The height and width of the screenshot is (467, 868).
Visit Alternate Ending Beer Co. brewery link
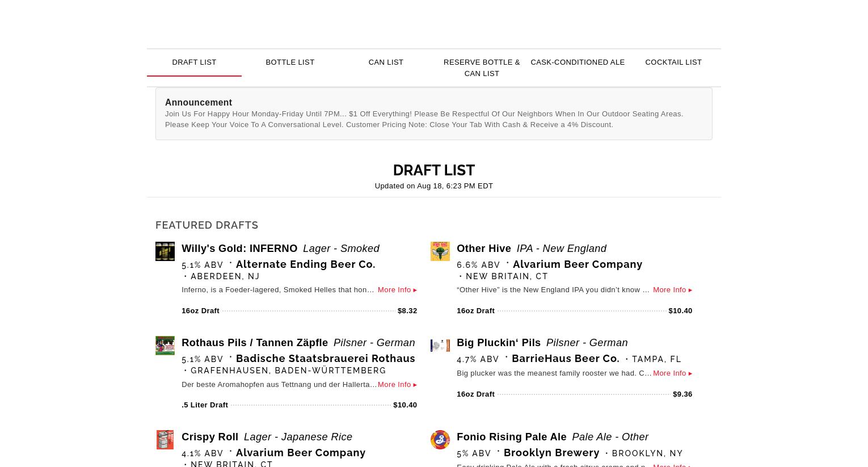pyautogui.click(x=306, y=264)
